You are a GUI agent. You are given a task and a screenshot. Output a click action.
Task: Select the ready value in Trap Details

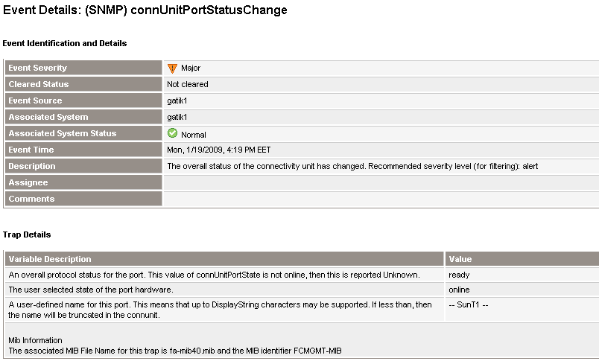coord(459,275)
